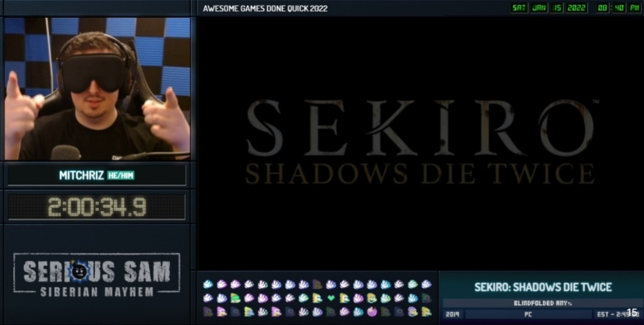Click the 'JAN' month segment in clock
Image resolution: width=644 pixels, height=325 pixels.
(539, 8)
